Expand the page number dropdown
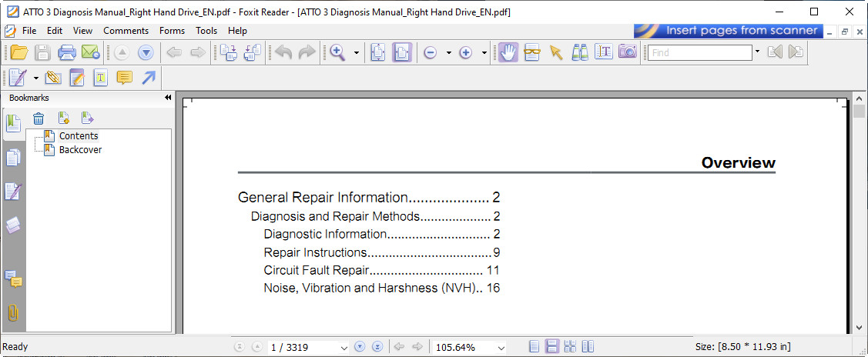 tap(344, 348)
